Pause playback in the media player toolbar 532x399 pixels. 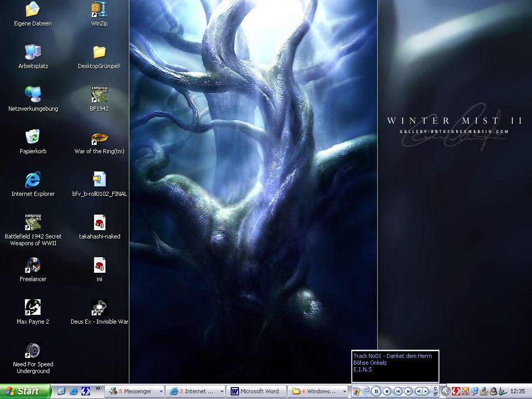(x=377, y=391)
